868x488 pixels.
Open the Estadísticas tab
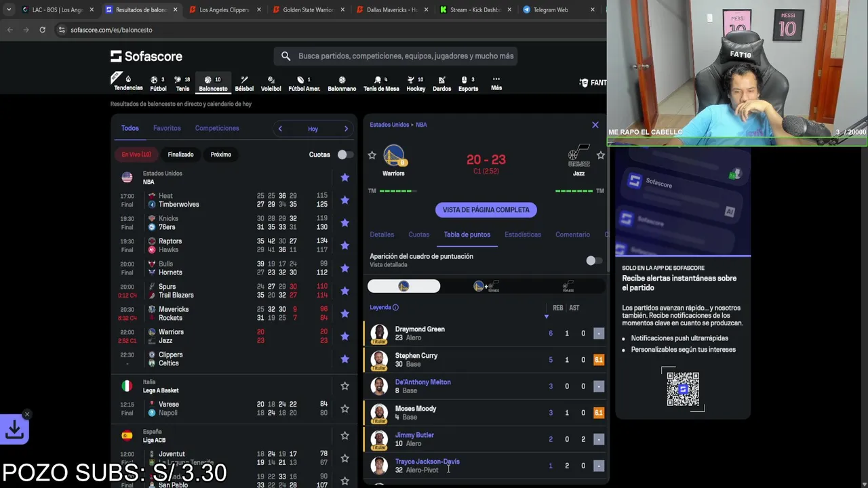click(x=523, y=235)
